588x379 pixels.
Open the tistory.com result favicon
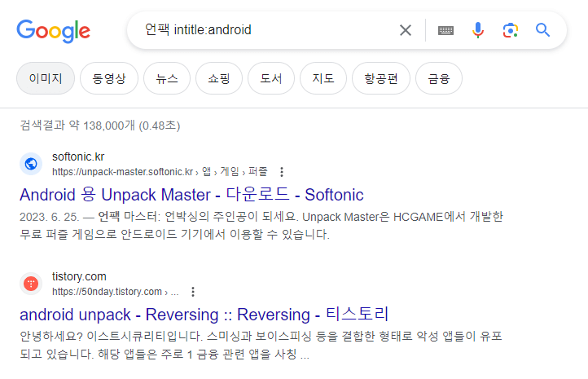[x=31, y=284]
